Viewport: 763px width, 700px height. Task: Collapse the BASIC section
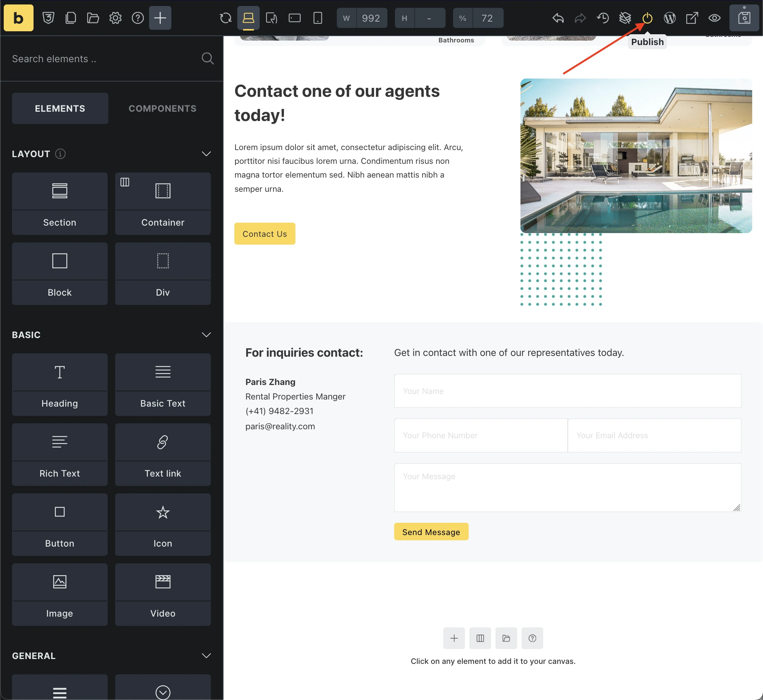click(206, 335)
